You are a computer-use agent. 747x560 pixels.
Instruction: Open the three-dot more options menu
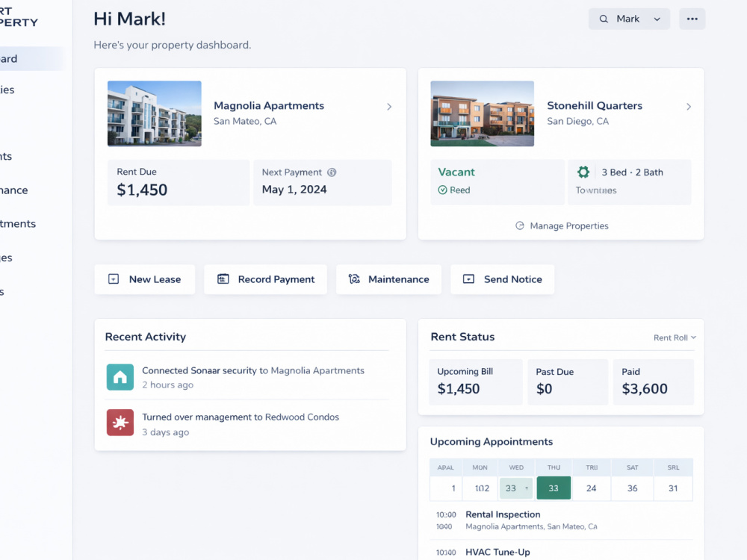(x=692, y=19)
